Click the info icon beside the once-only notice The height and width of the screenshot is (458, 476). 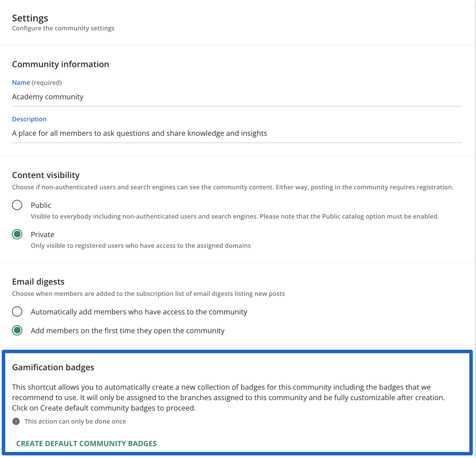click(x=16, y=421)
